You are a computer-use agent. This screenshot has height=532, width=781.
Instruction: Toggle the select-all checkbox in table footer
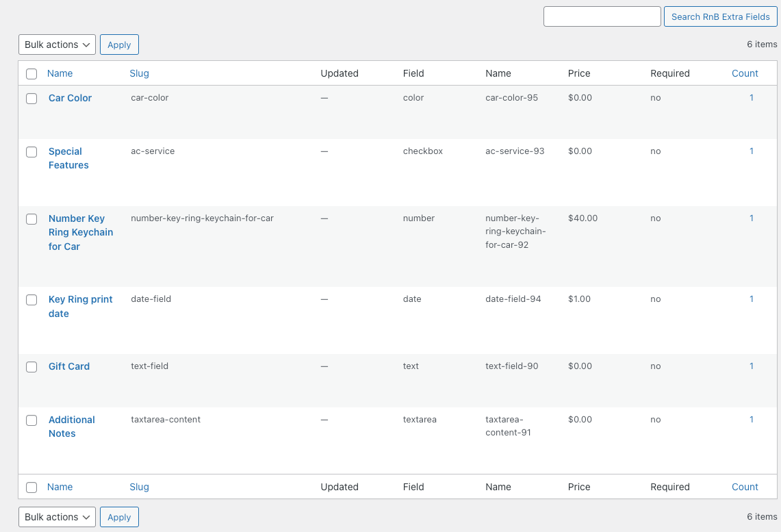coord(31,487)
